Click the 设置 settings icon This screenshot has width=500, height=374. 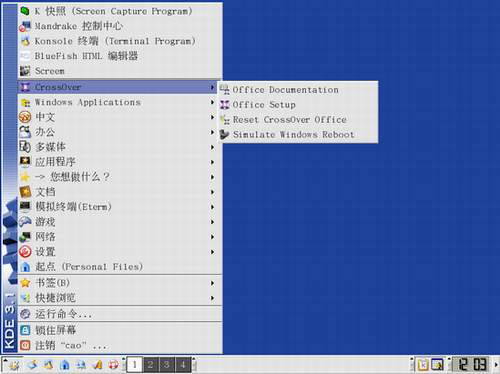coord(25,252)
